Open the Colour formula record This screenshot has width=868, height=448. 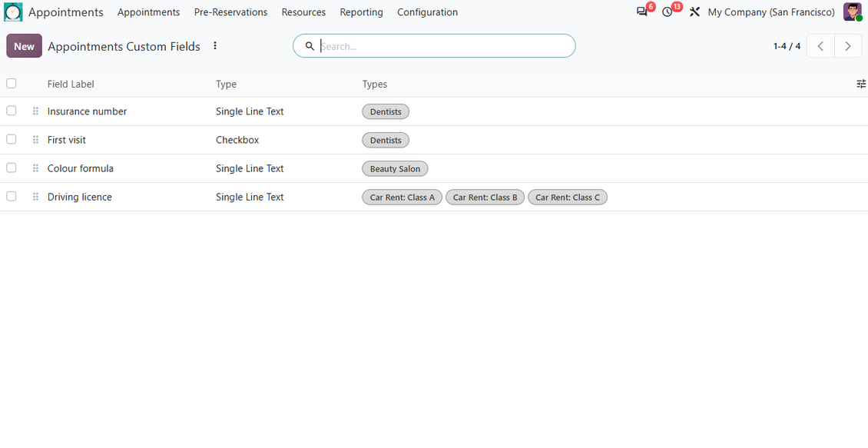[x=80, y=168]
